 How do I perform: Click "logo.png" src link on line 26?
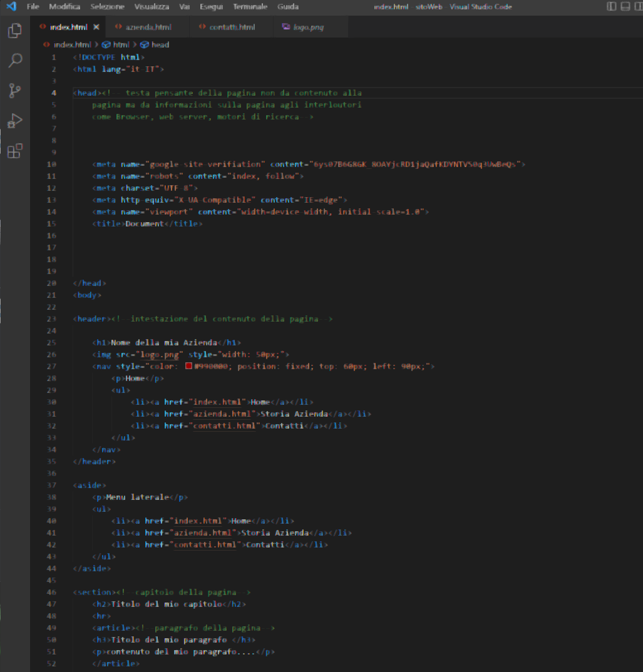[160, 354]
